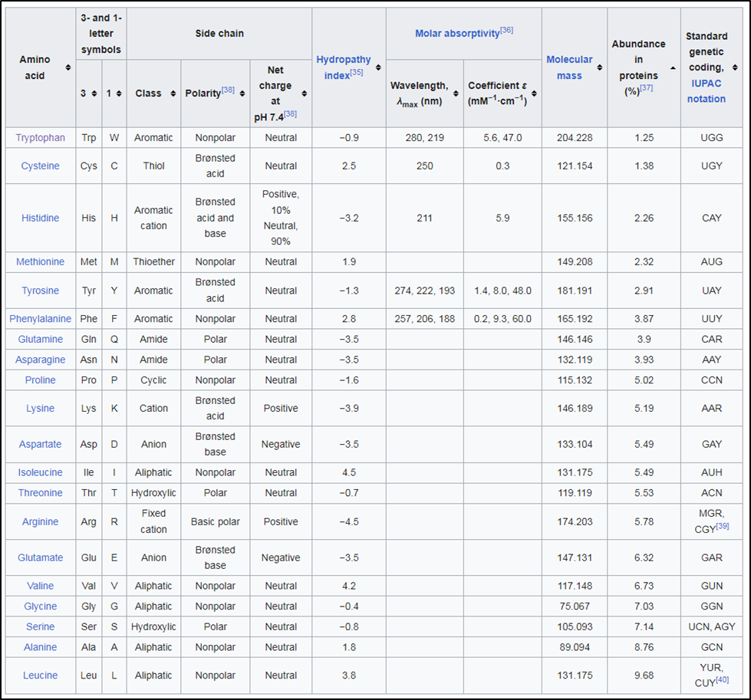This screenshot has height=700, width=751.
Task: Follow reference [35] next to Hydropathy index
Action: coord(357,72)
